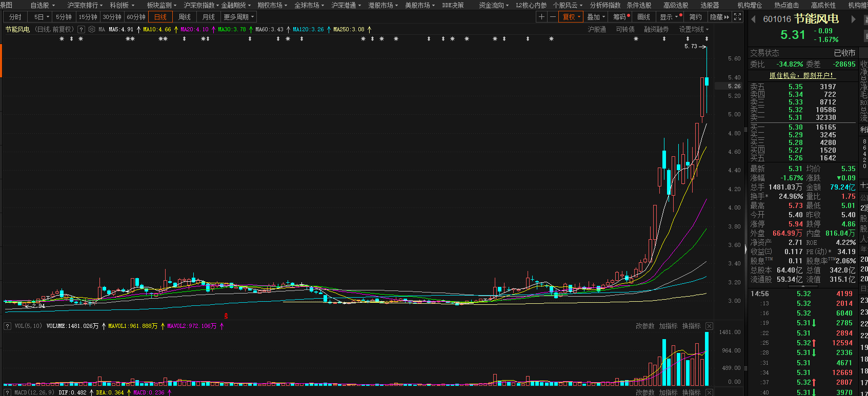Open the 板块监测 menu
The image size is (868, 396).
tap(162, 5)
